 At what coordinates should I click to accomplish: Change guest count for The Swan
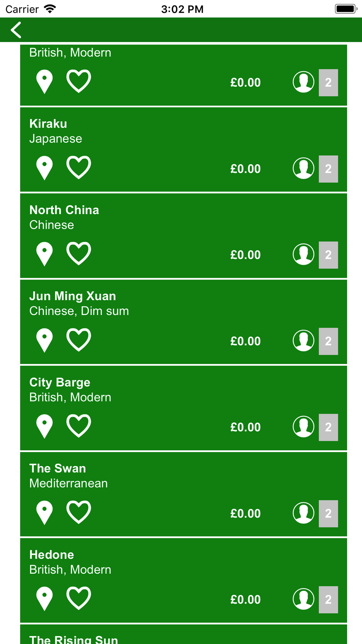(328, 514)
